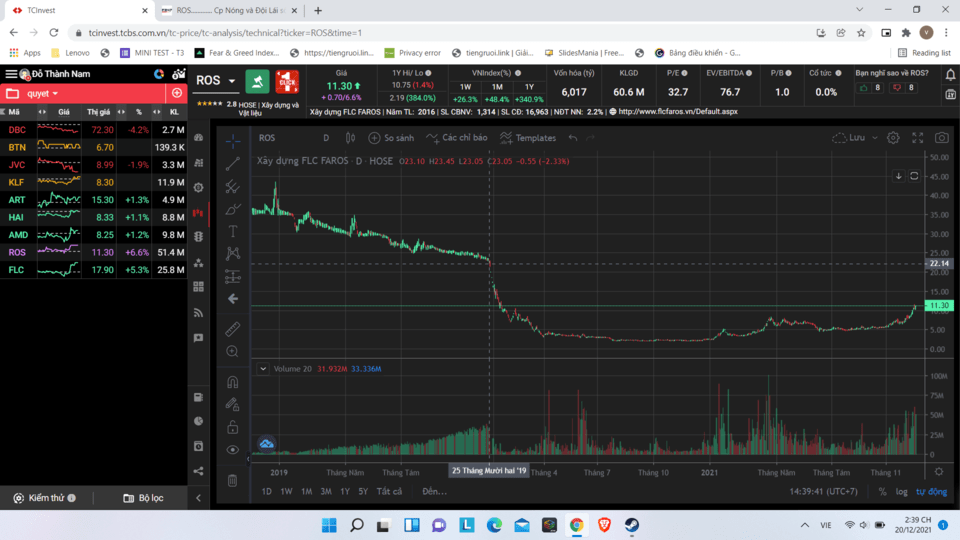Select DBC row in watchlist
This screenshot has height=540, width=960.
pyautogui.click(x=94, y=130)
